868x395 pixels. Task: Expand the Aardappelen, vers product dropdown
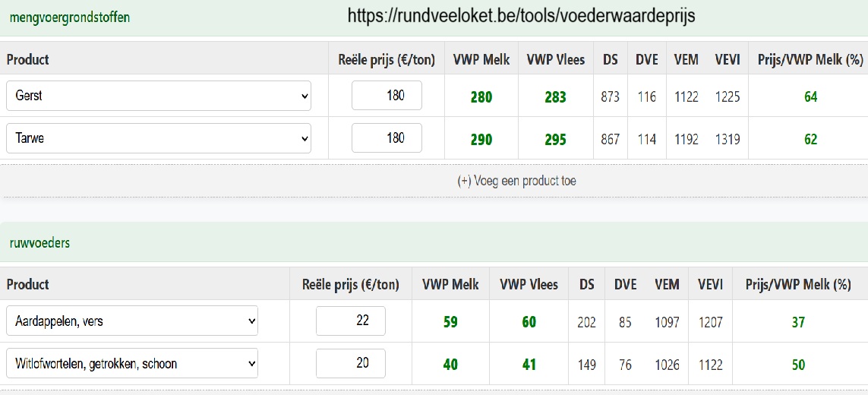(131, 321)
